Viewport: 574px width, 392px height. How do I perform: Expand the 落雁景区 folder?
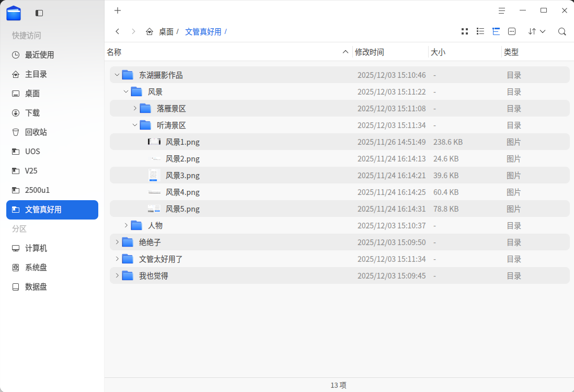(x=135, y=108)
